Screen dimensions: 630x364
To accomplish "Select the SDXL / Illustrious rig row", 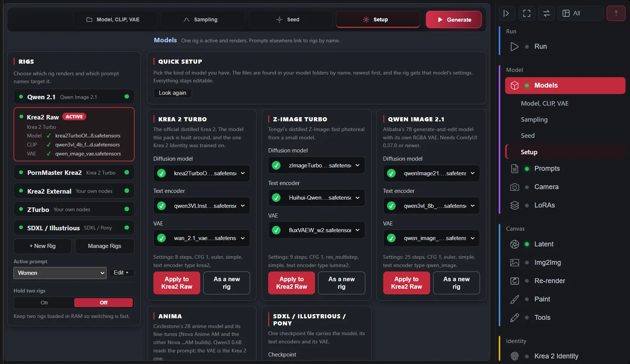I will coord(74,228).
